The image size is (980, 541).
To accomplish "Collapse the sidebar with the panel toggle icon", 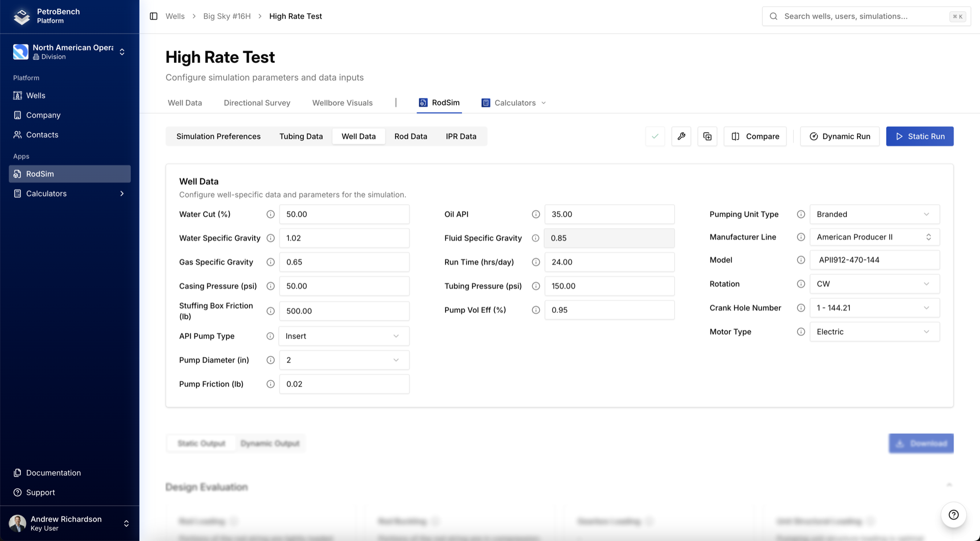I will (x=154, y=16).
